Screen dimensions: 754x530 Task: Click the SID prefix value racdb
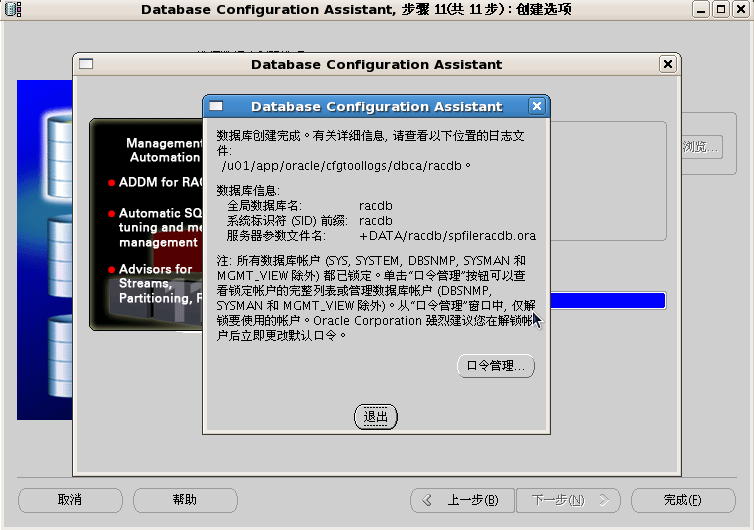pos(376,221)
